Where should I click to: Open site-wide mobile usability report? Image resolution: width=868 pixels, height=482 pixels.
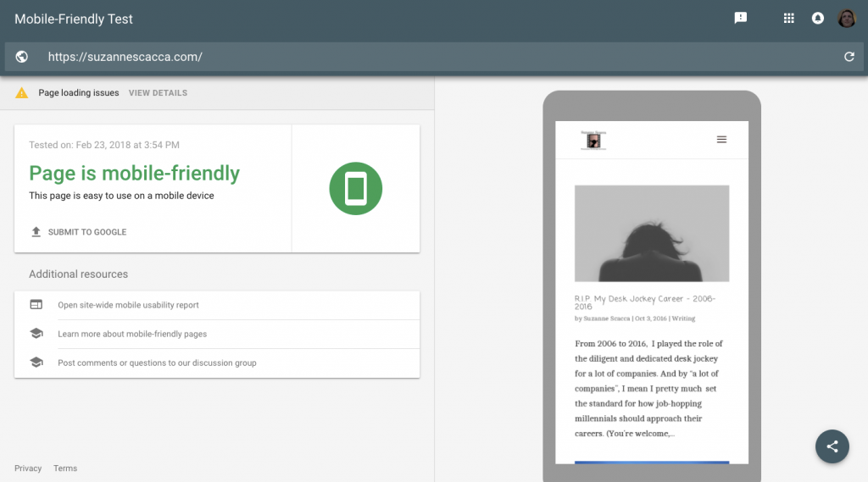pos(128,305)
